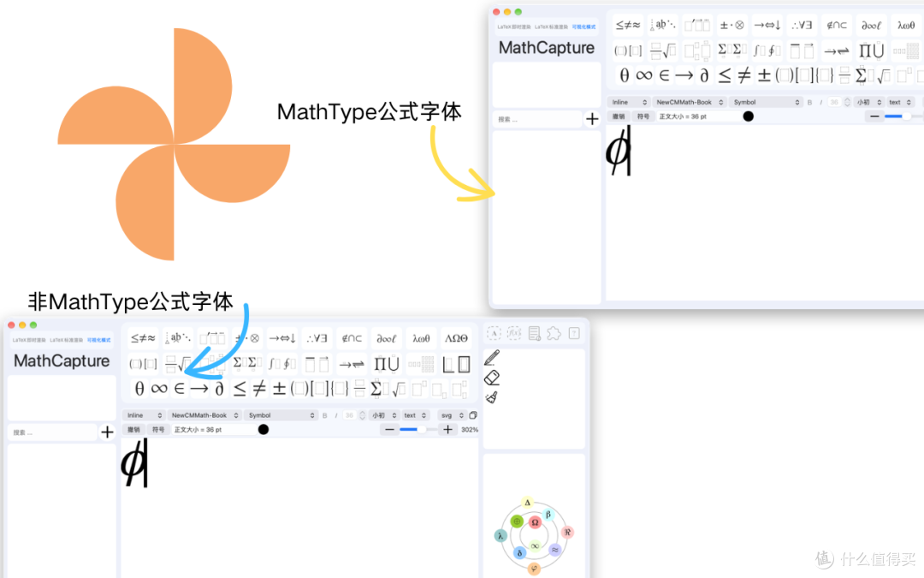This screenshot has height=578, width=924.
Task: Toggle bold B in upper window
Action: (x=809, y=102)
